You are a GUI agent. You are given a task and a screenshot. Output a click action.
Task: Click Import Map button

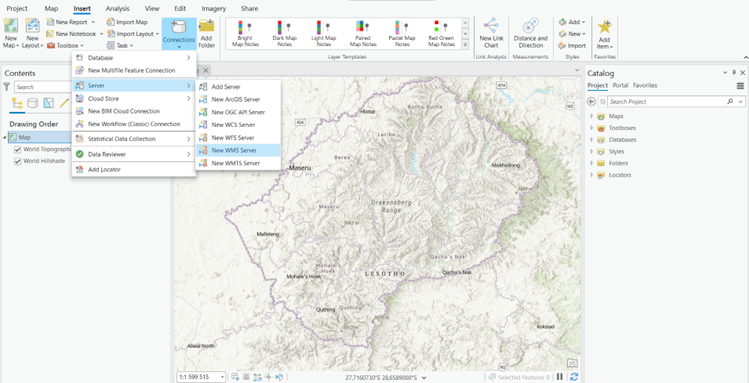(127, 22)
